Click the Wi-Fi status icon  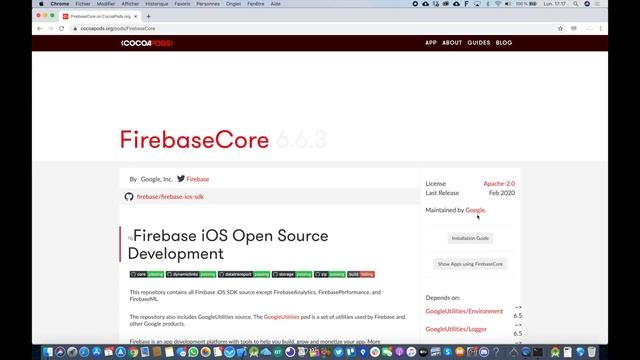[498, 4]
